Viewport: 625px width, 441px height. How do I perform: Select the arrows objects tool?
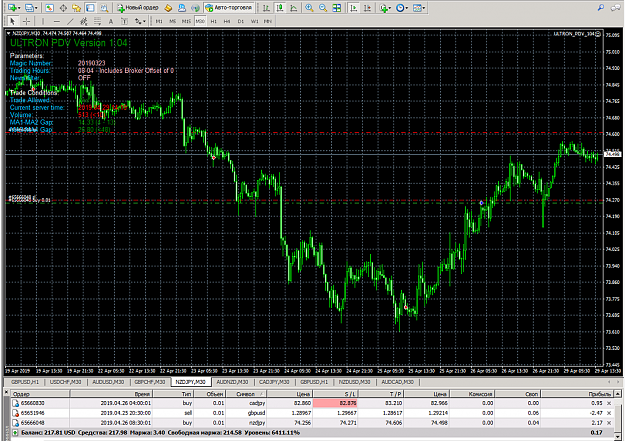(138, 21)
